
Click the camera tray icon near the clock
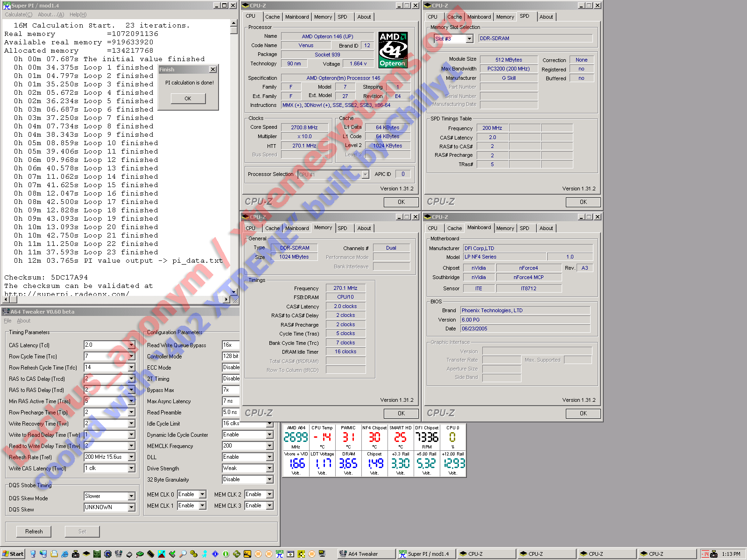(714, 554)
